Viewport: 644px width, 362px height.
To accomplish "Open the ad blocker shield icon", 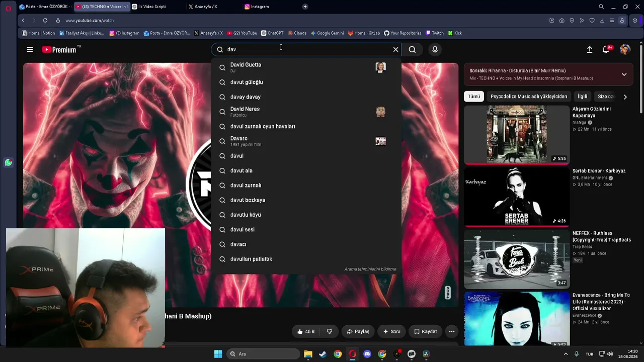I will (572, 21).
